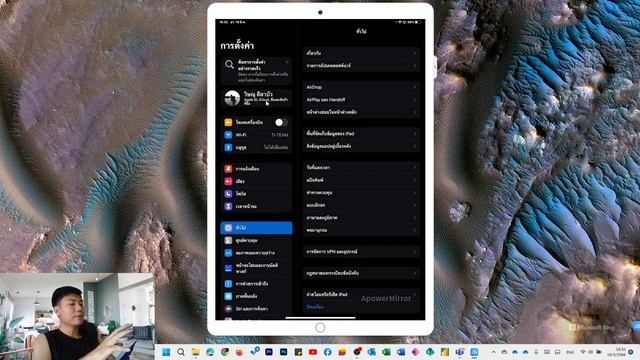Tap the blue Shut Down link
Viewport: 640px width, 360px height.
tap(315, 307)
